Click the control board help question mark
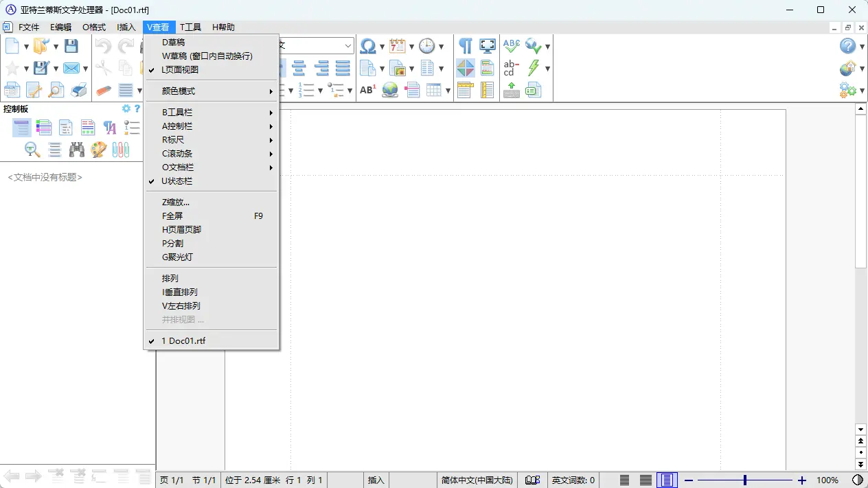Viewport: 868px width, 488px height. point(137,108)
